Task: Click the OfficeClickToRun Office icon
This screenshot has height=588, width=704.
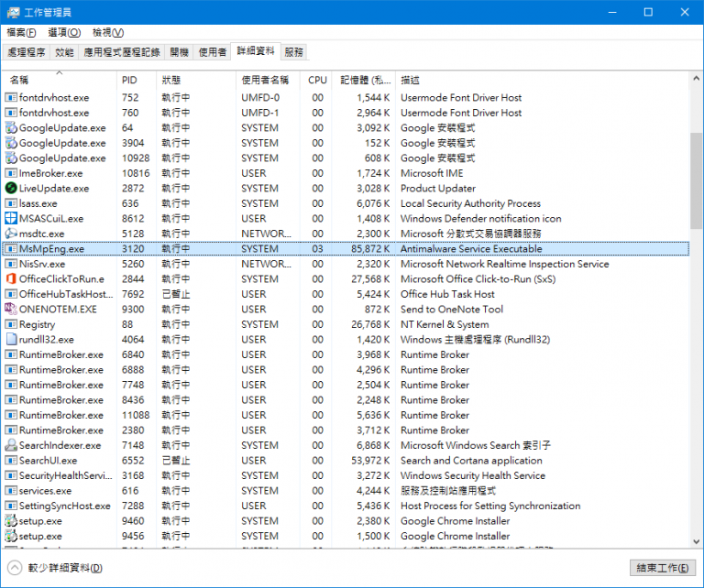Action: point(11,279)
